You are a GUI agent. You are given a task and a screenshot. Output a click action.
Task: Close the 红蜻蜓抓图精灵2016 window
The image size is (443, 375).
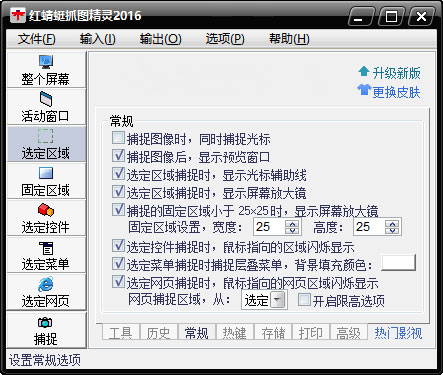421,16
